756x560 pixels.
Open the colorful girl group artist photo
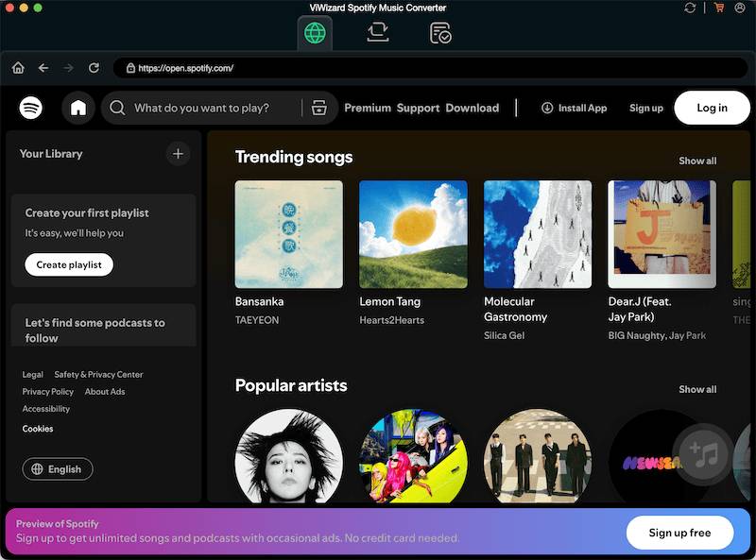(413, 456)
